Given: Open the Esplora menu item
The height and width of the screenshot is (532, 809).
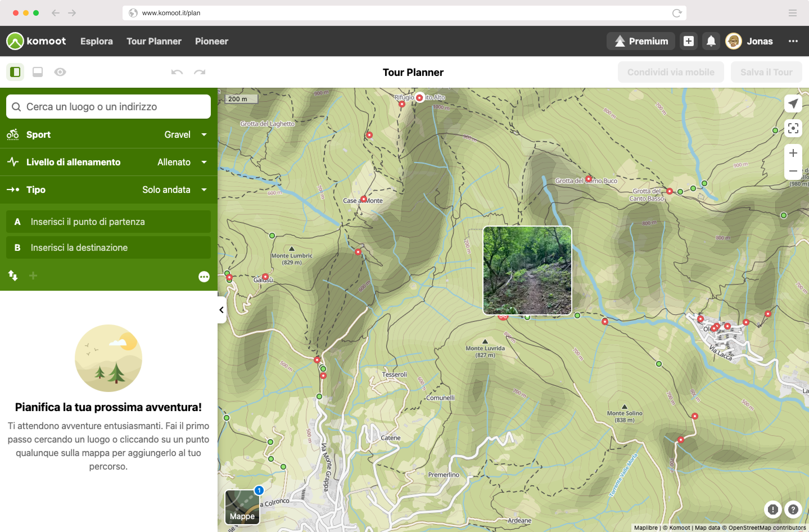Looking at the screenshot, I should point(96,41).
